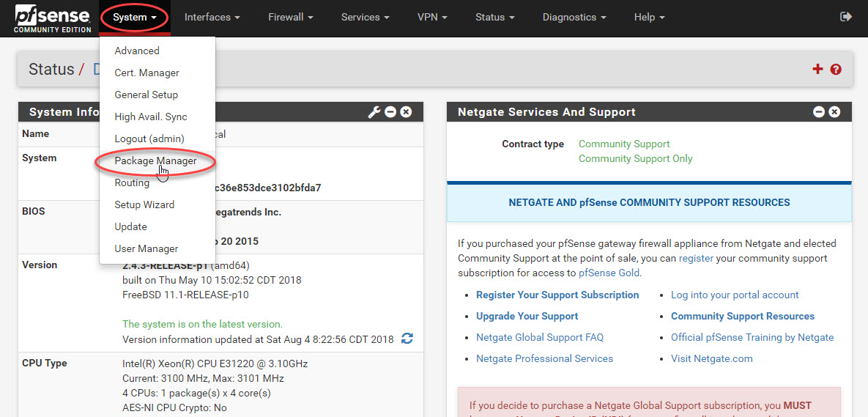This screenshot has width=868, height=417.
Task: Click the Intel(R) Xeon(R) CPU E31220 text
Action: pyautogui.click(x=215, y=364)
